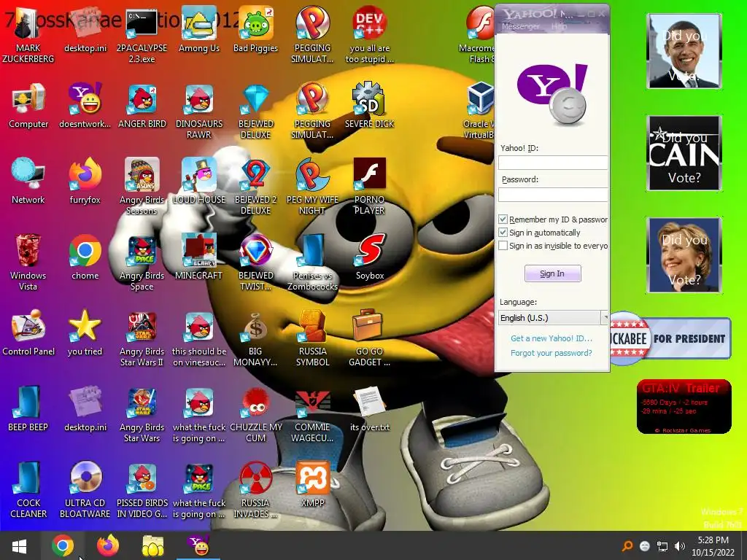Viewport: 747px width, 560px height.
Task: Focus the Yahoo! ID input field
Action: click(553, 163)
